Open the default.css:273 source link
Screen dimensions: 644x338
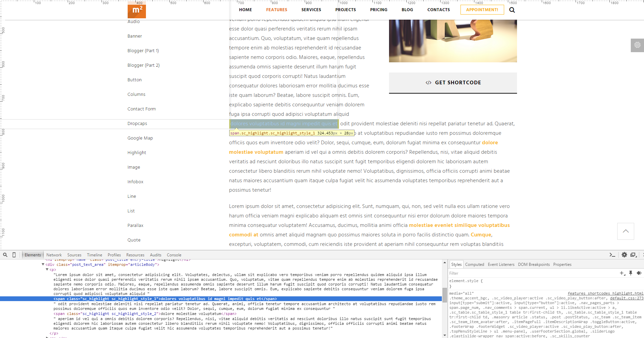pos(626,298)
